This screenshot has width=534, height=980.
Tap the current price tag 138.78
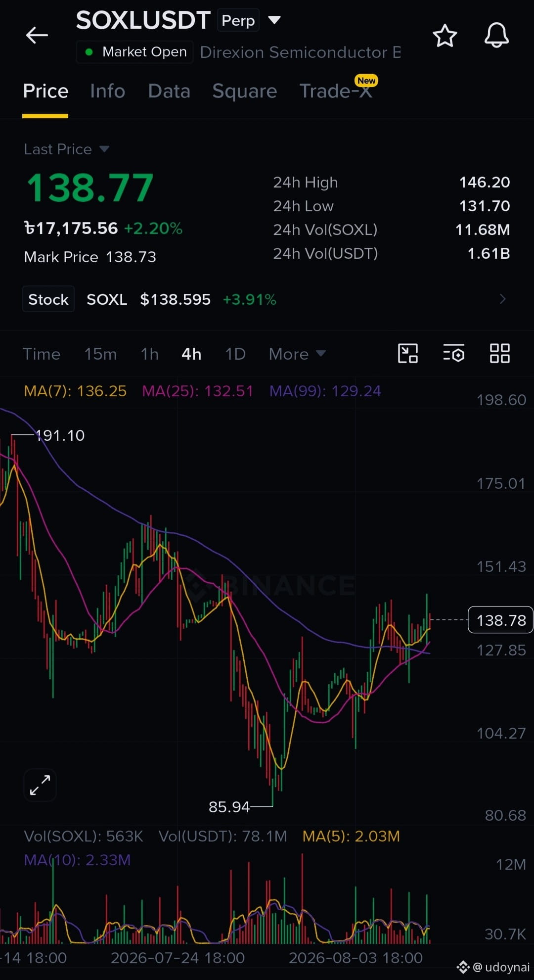click(500, 620)
